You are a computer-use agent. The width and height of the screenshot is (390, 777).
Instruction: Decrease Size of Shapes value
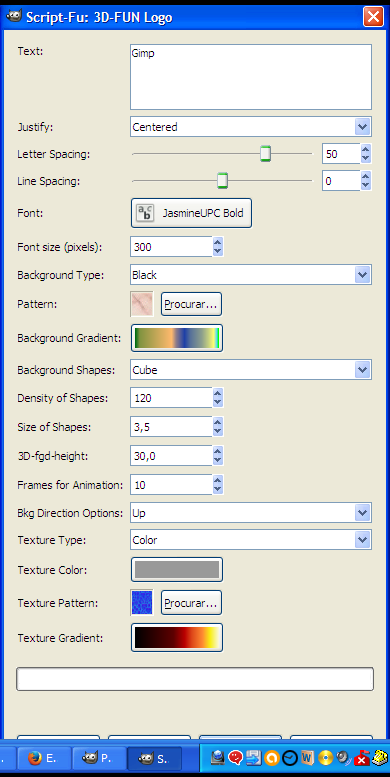tap(218, 431)
